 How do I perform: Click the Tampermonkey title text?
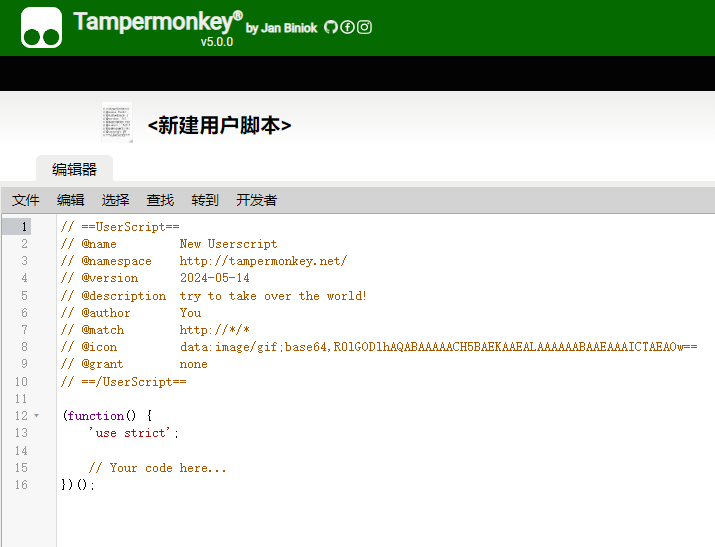pyautogui.click(x=158, y=21)
